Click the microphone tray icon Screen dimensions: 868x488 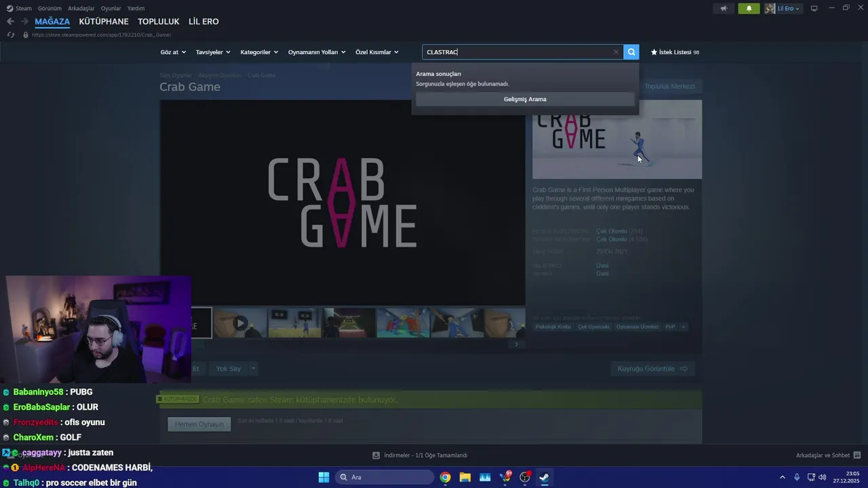[x=797, y=477]
